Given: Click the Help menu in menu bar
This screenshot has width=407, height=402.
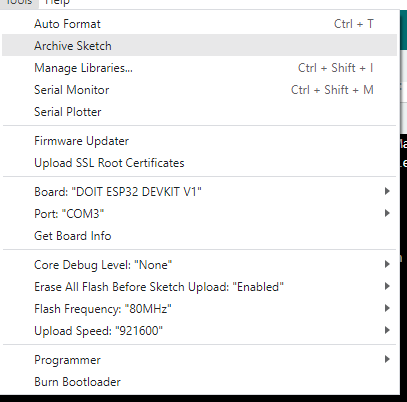Looking at the screenshot, I should [57, 3].
